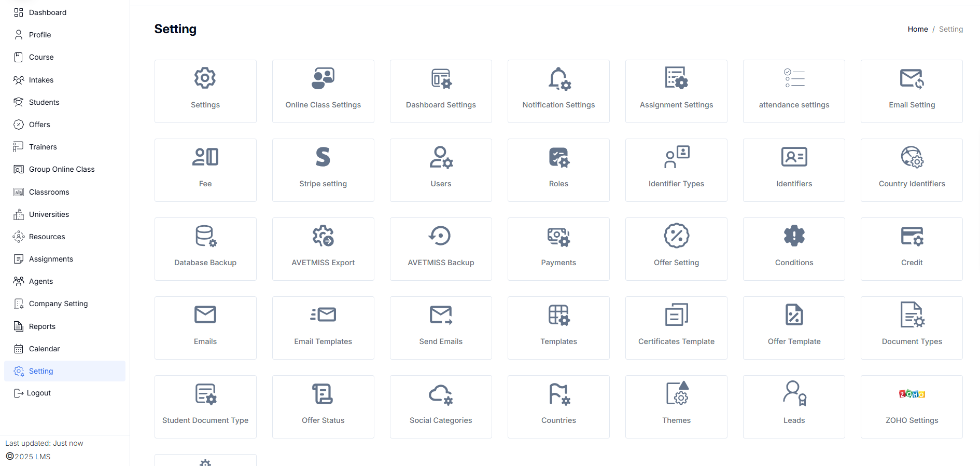Viewport: 980px width, 466px height.
Task: Select the Offer Setting percent icon
Action: pyautogui.click(x=676, y=236)
